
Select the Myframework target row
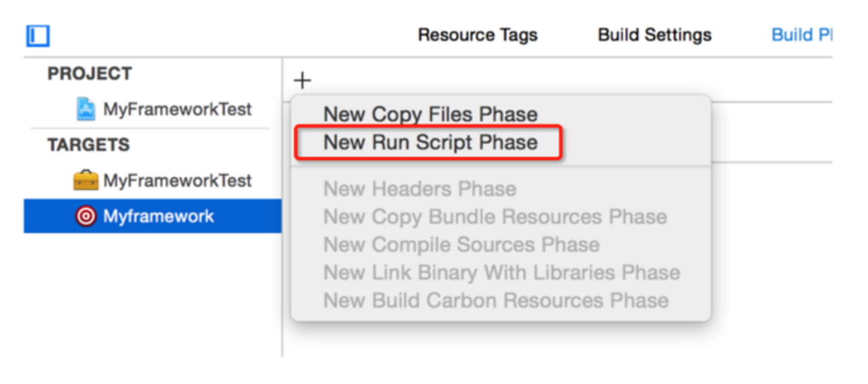[153, 216]
